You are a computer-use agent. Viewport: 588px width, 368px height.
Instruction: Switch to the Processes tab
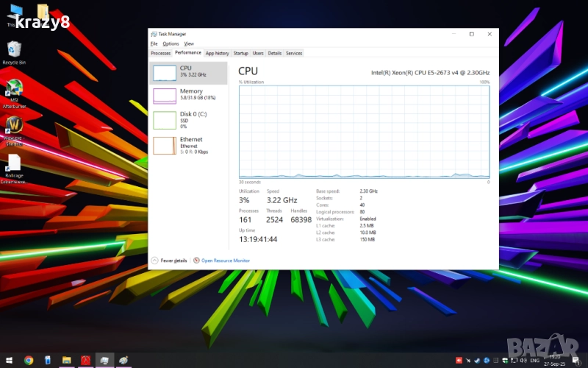(x=160, y=53)
